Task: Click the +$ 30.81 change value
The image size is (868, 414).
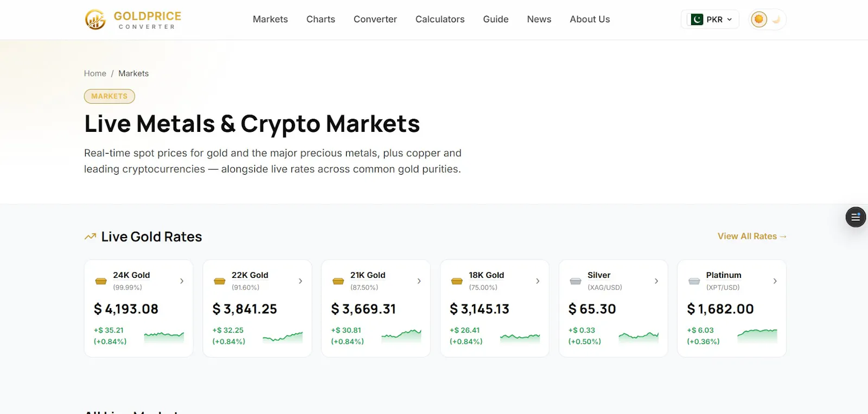Action: [346, 330]
